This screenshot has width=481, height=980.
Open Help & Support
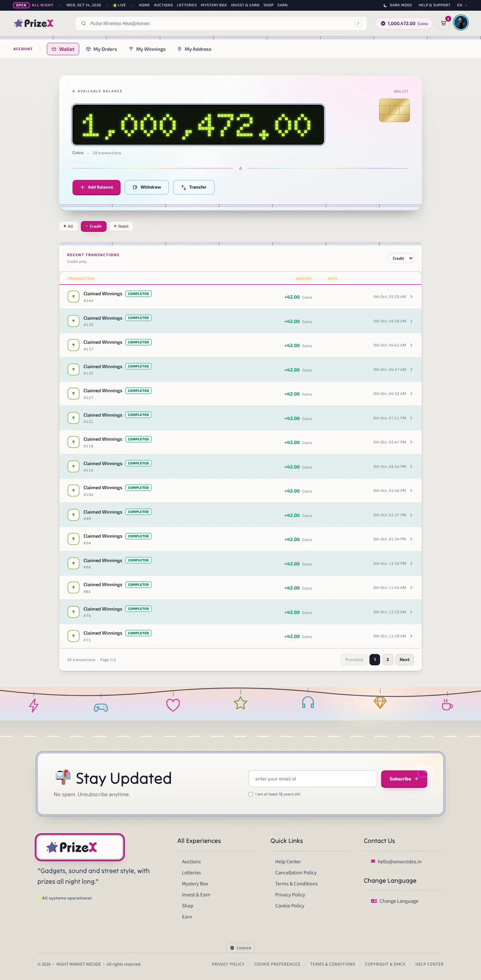434,5
